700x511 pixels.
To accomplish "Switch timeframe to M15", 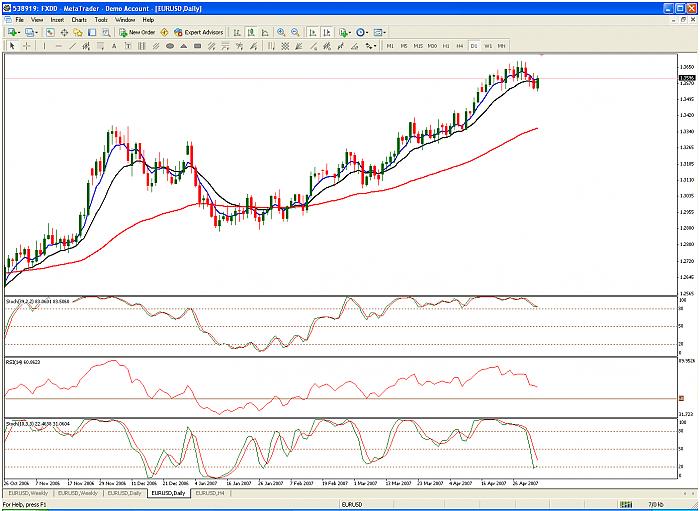I will pos(418,46).
